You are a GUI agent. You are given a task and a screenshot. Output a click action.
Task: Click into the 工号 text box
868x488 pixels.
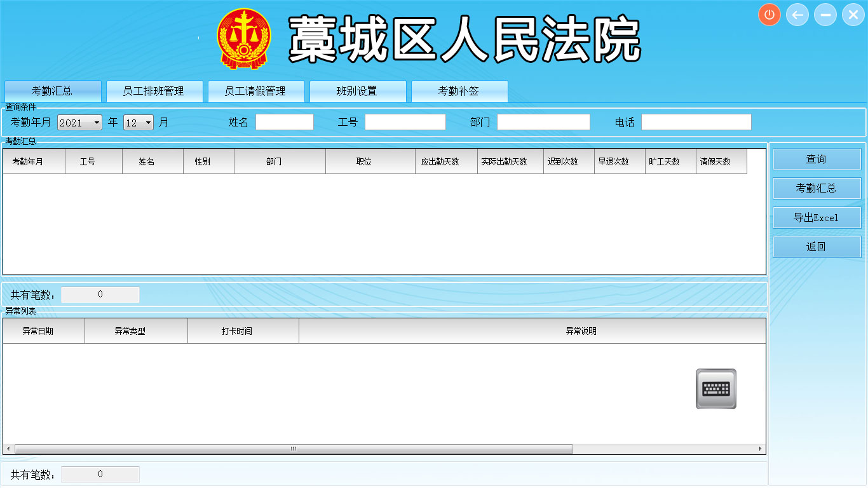(405, 122)
